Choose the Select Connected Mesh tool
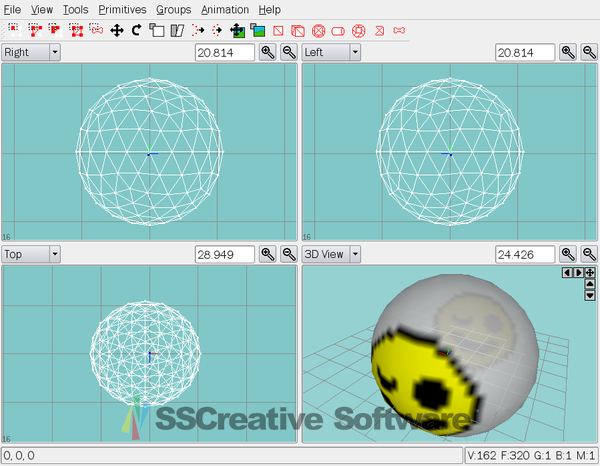Screen dimensions: 600x466 [56, 30]
